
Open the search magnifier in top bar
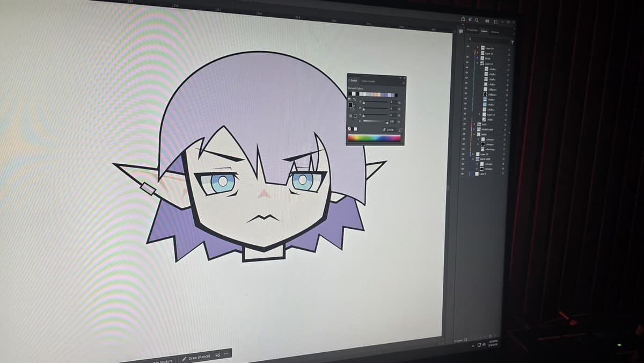tap(477, 20)
